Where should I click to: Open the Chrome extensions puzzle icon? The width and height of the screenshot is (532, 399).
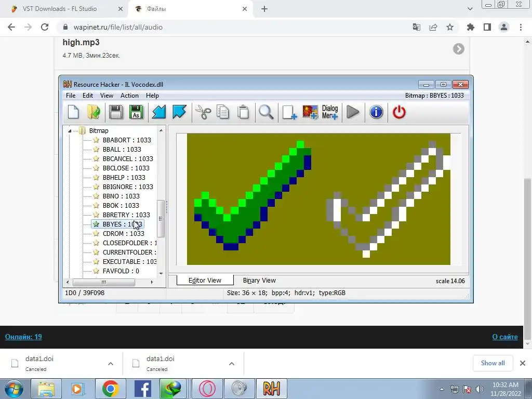[470, 27]
